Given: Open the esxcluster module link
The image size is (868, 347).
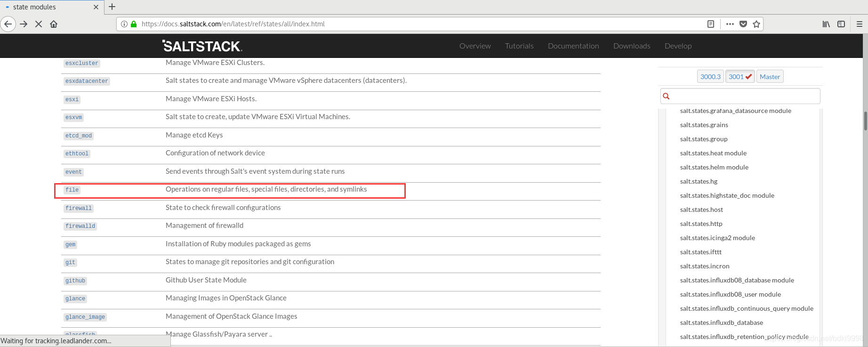Looking at the screenshot, I should [82, 63].
